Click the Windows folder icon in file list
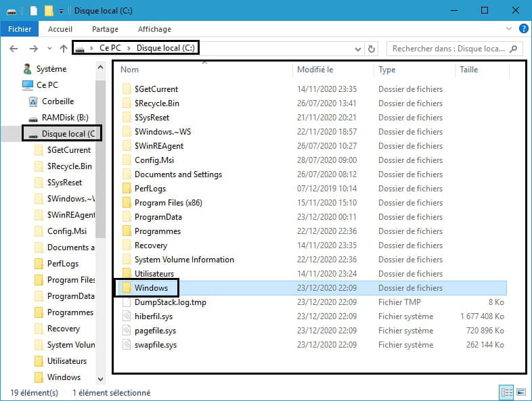The width and height of the screenshot is (532, 401). pos(127,288)
